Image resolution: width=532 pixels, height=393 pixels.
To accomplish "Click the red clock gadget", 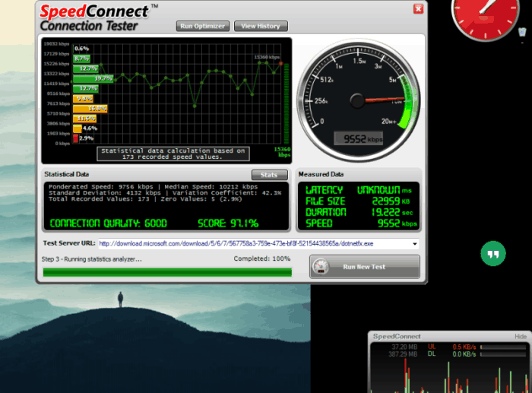I will [485, 19].
